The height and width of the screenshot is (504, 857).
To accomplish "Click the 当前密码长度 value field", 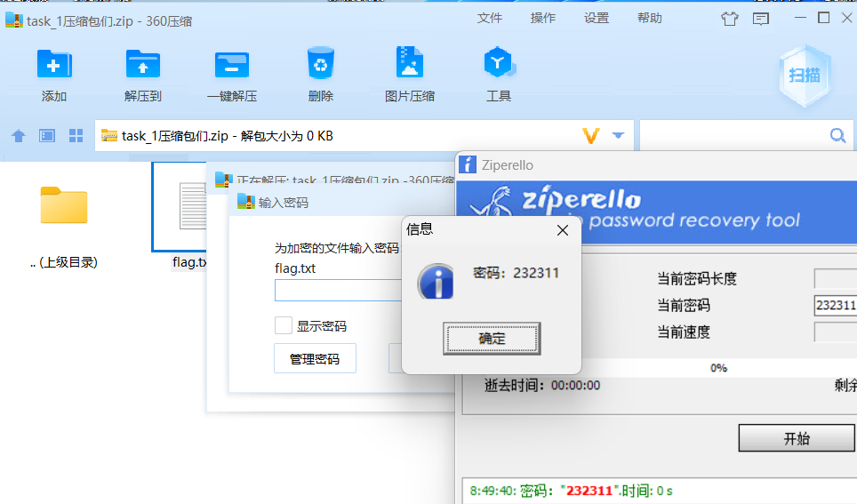I will coord(835,278).
